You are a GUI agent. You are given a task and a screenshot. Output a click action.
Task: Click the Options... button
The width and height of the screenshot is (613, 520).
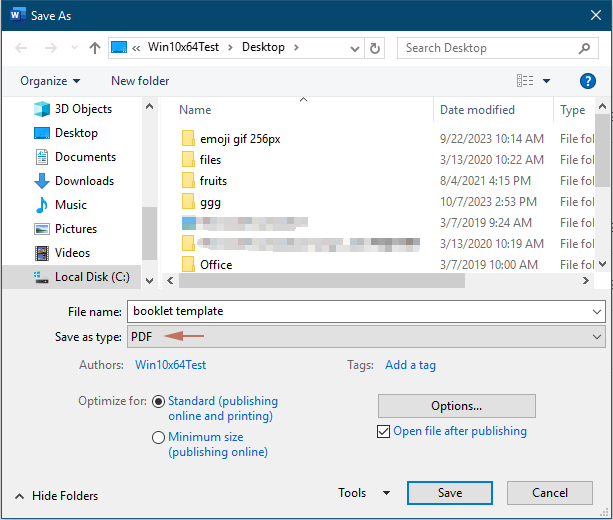tap(456, 406)
